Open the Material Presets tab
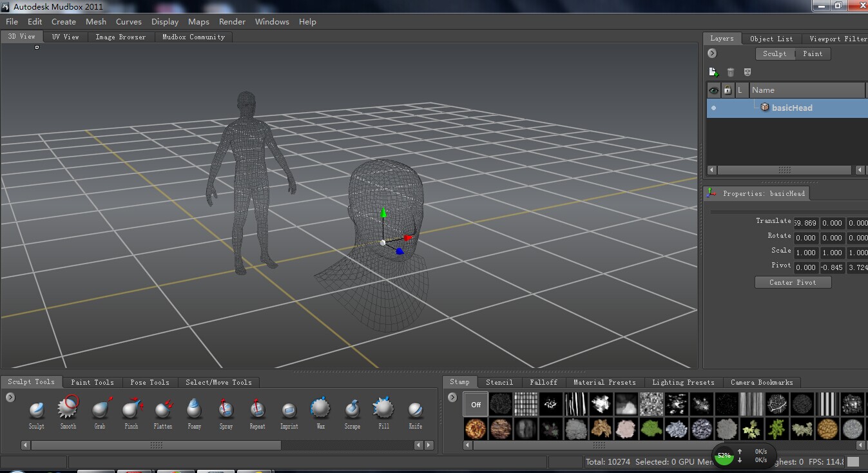Image resolution: width=868 pixels, height=473 pixels. (604, 382)
